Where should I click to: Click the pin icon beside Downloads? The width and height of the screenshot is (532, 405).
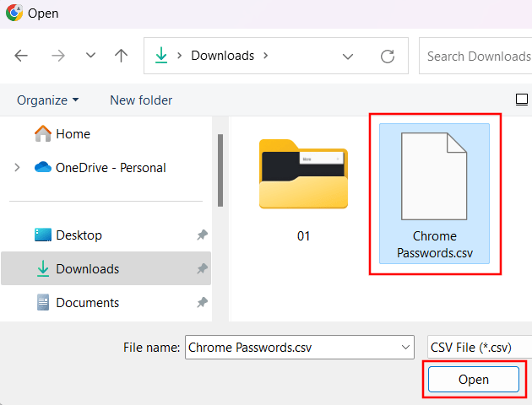202,268
